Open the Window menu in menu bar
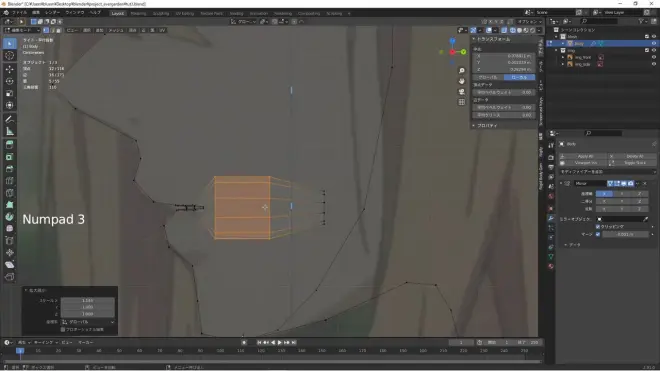Viewport: 660px width, 371px height. click(x=75, y=13)
